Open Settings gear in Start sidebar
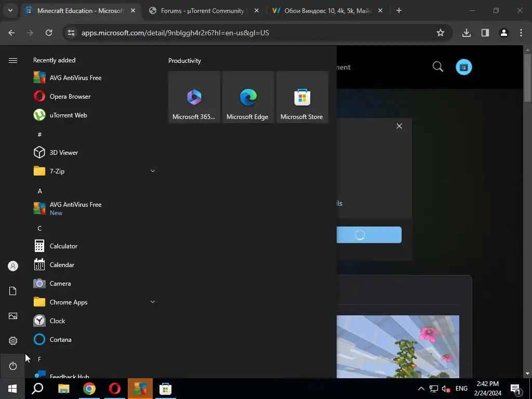The image size is (532, 399). click(13, 341)
